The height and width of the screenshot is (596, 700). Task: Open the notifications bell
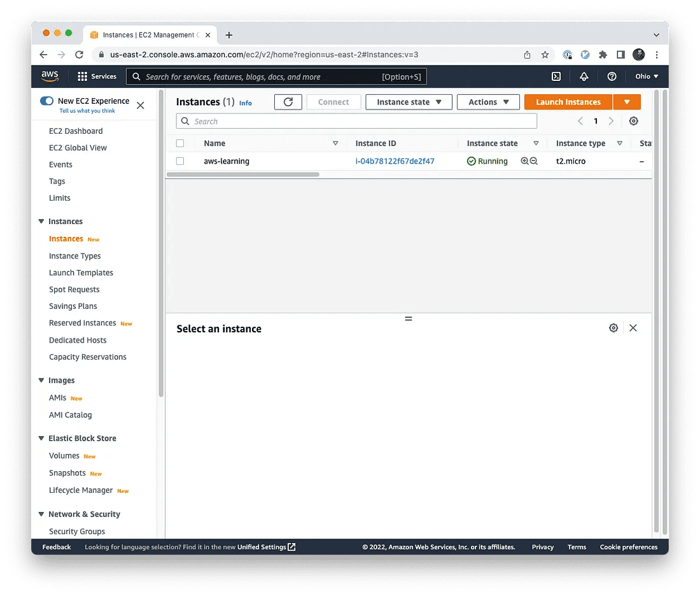pos(584,76)
